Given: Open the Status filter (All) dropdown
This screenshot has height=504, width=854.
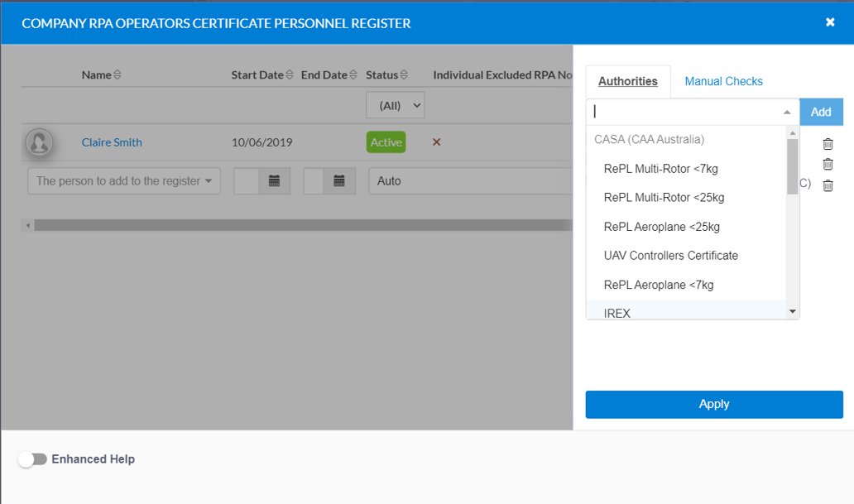Looking at the screenshot, I should pyautogui.click(x=395, y=104).
